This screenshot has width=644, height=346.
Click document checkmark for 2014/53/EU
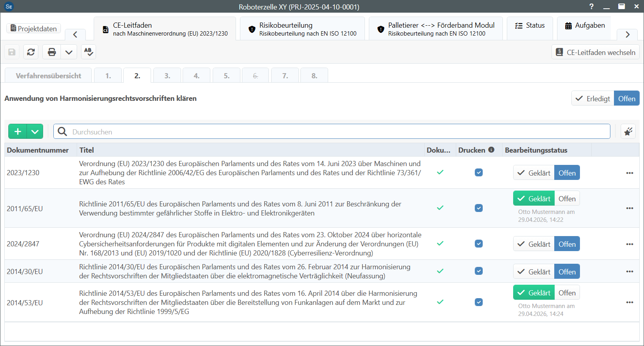440,302
